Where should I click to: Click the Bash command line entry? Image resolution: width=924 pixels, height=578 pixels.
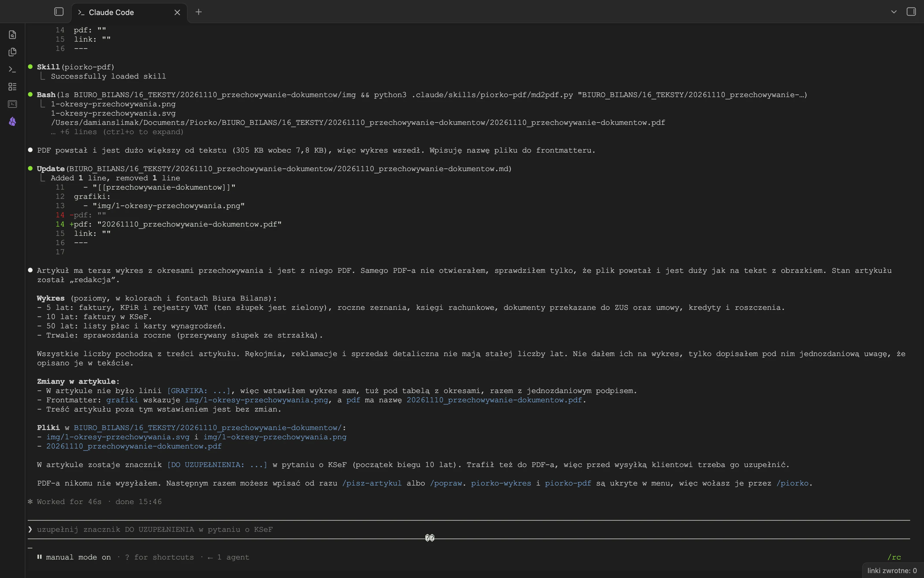tap(422, 95)
